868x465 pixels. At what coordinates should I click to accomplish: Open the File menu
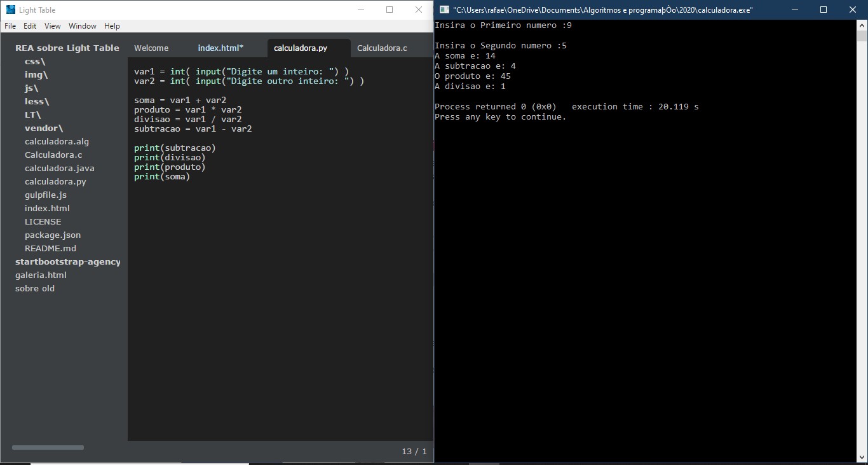pos(10,26)
